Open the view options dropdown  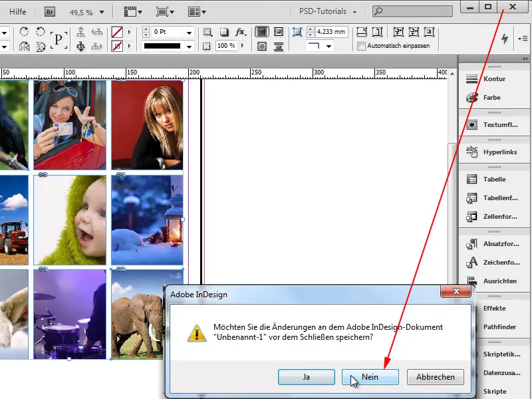tap(133, 12)
